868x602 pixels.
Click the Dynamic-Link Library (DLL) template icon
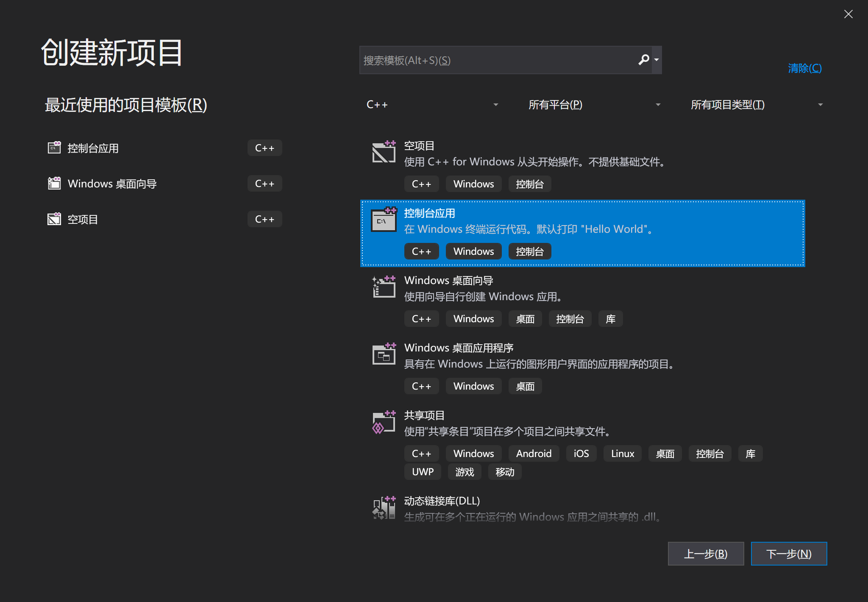(x=384, y=507)
